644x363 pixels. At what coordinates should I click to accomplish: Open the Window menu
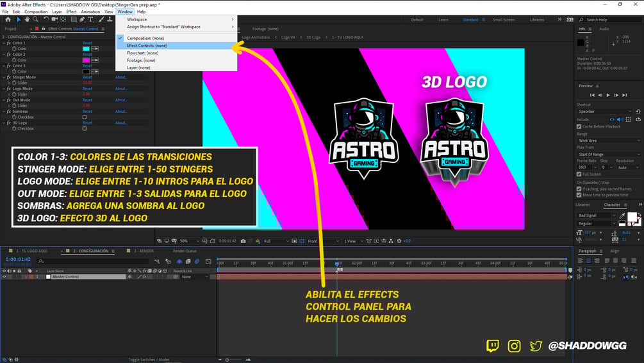click(125, 12)
